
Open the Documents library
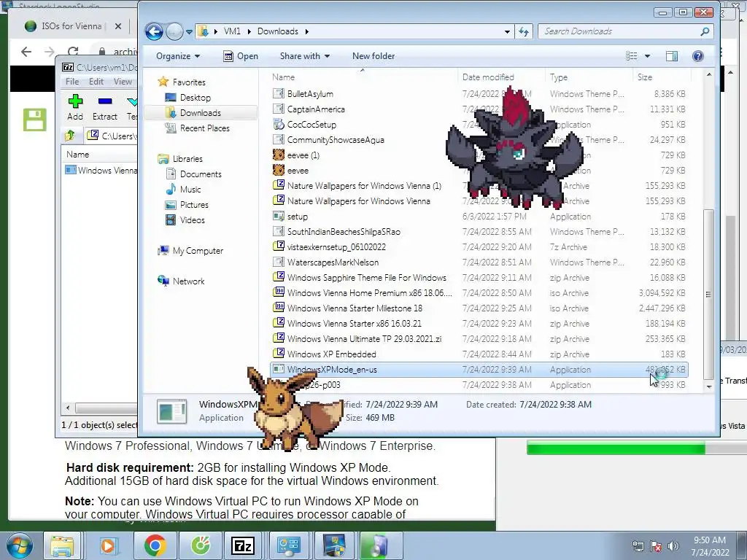pyautogui.click(x=193, y=174)
